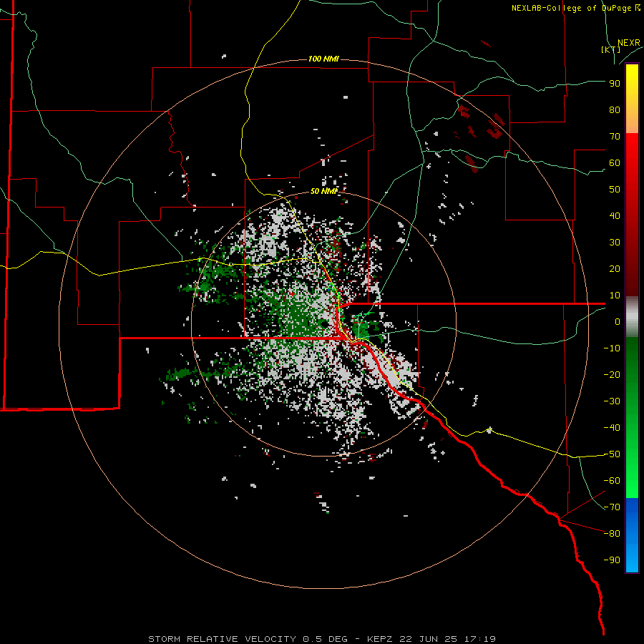Click the -70 value on velocity scale

612,507
